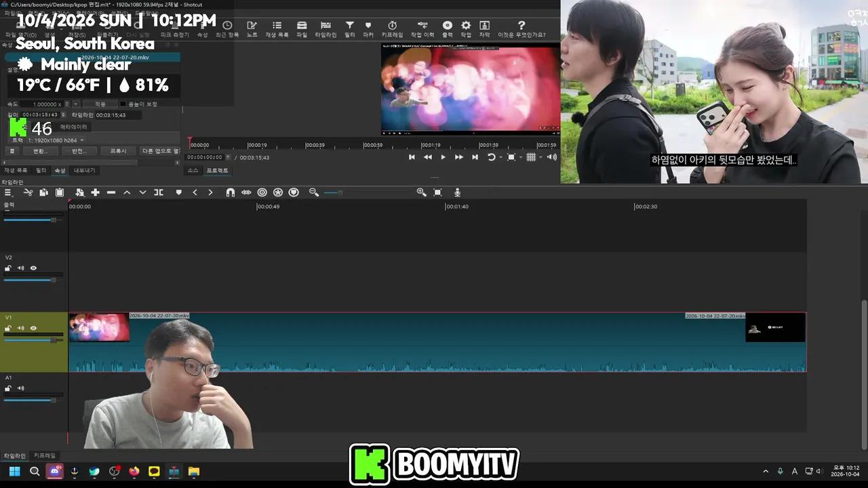Enable the 음높이 보정 pitch compensation checkbox
This screenshot has height=488, width=868.
[123, 104]
